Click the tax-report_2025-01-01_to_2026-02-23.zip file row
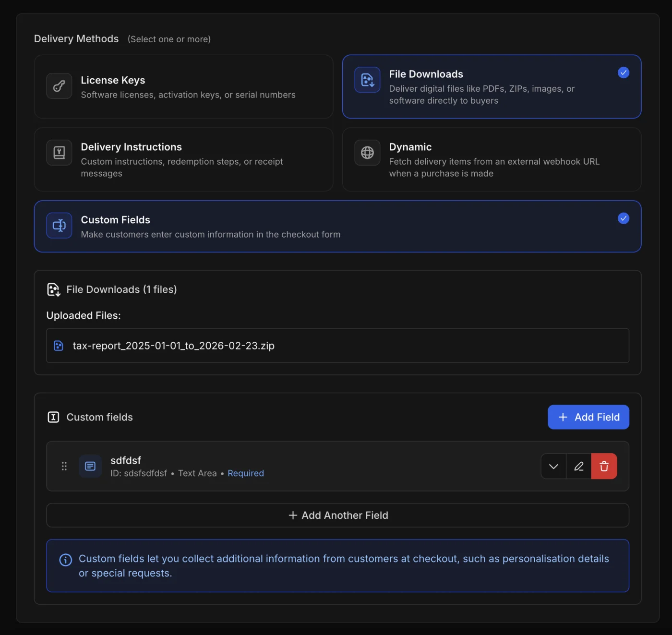The image size is (672, 635). click(337, 346)
